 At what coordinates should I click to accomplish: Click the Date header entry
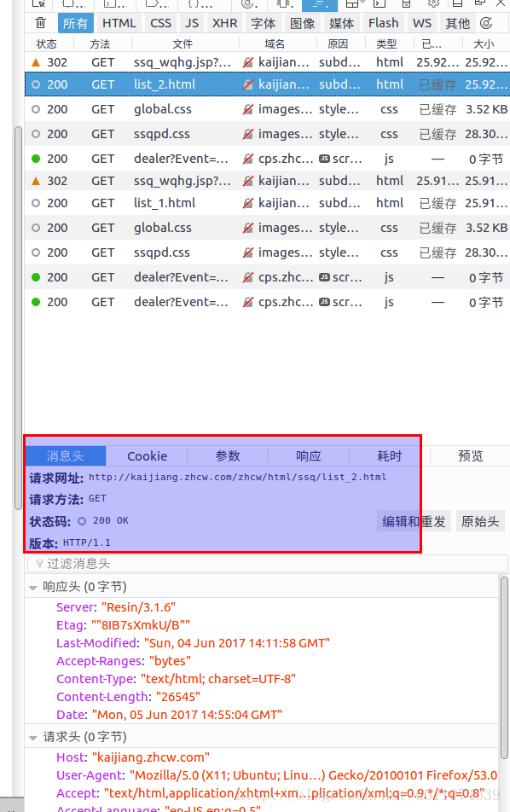pos(170,715)
